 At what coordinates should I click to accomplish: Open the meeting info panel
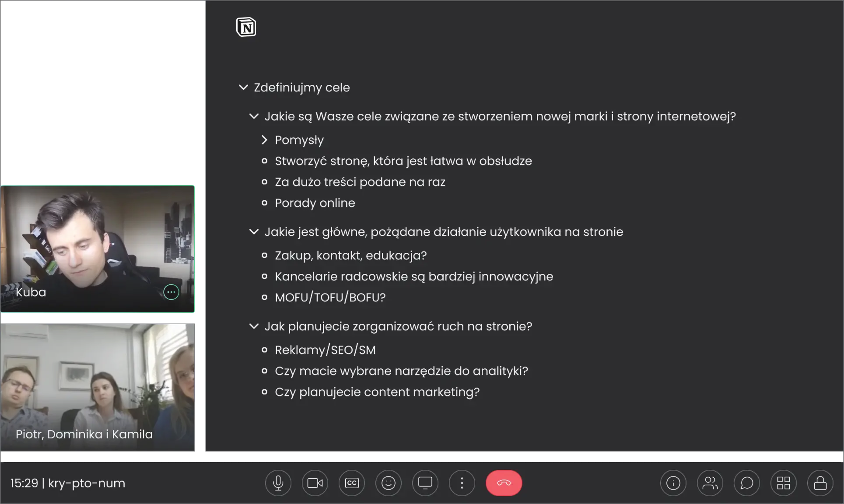point(673,483)
